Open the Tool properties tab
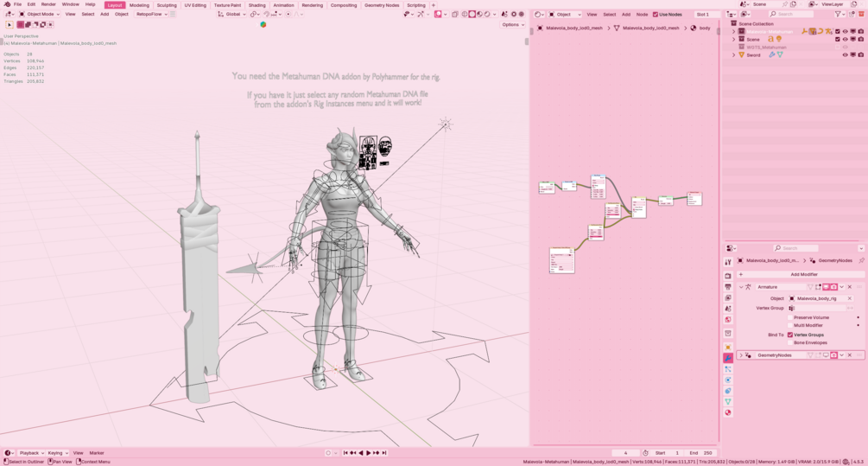Image resolution: width=868 pixels, height=466 pixels. point(728,262)
